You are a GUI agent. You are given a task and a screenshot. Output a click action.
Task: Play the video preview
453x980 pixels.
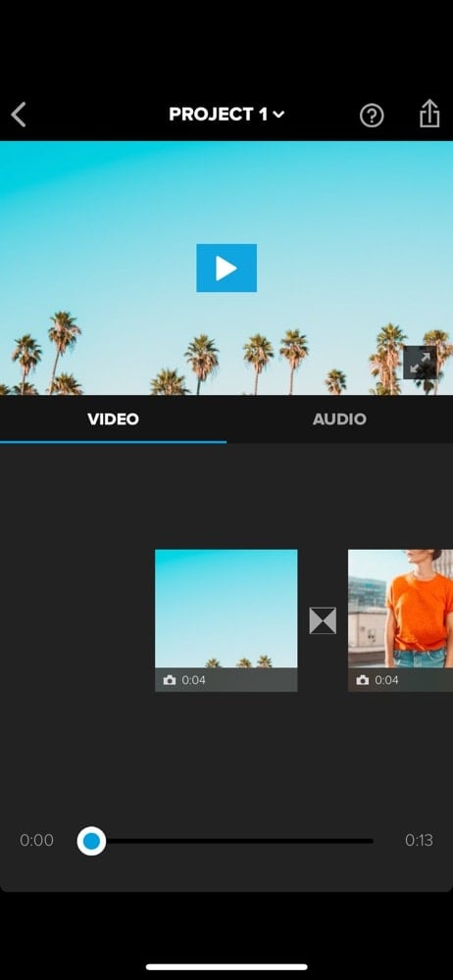[x=226, y=269]
